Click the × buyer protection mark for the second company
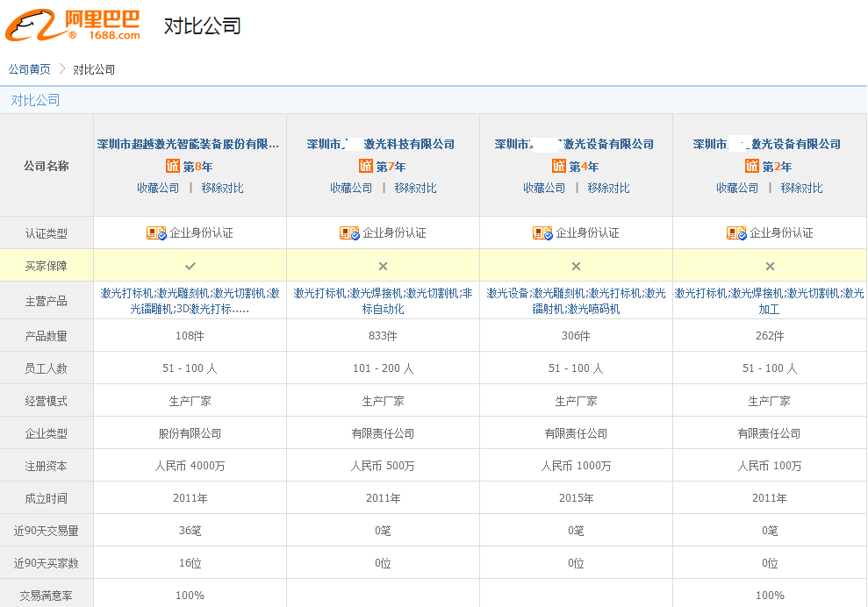Viewport: 868px width, 607px height. click(x=384, y=264)
